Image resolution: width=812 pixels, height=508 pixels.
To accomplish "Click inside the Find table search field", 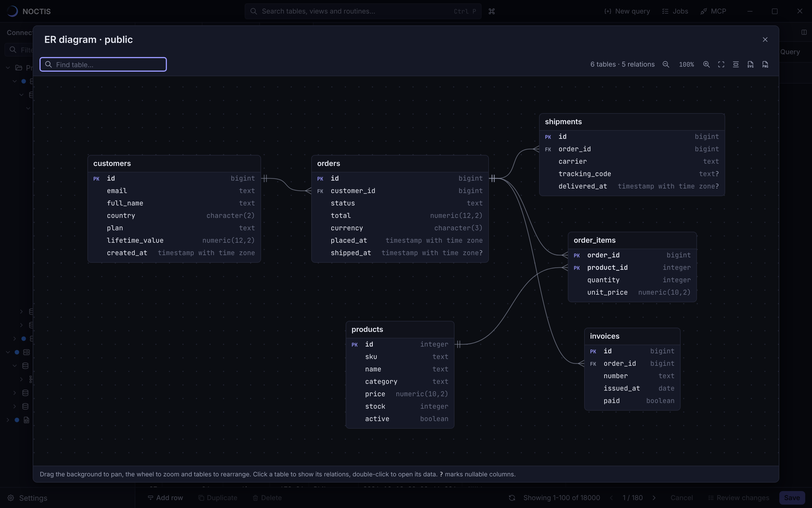I will [x=103, y=65].
